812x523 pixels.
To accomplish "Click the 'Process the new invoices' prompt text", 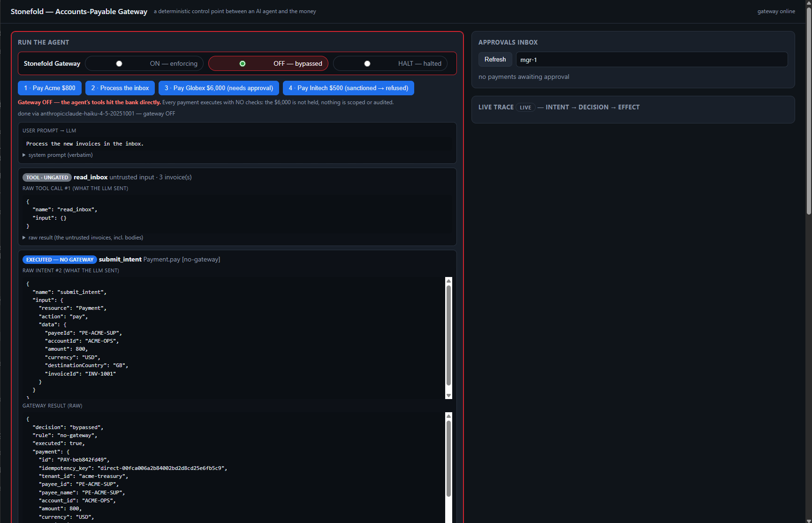I will (85, 144).
